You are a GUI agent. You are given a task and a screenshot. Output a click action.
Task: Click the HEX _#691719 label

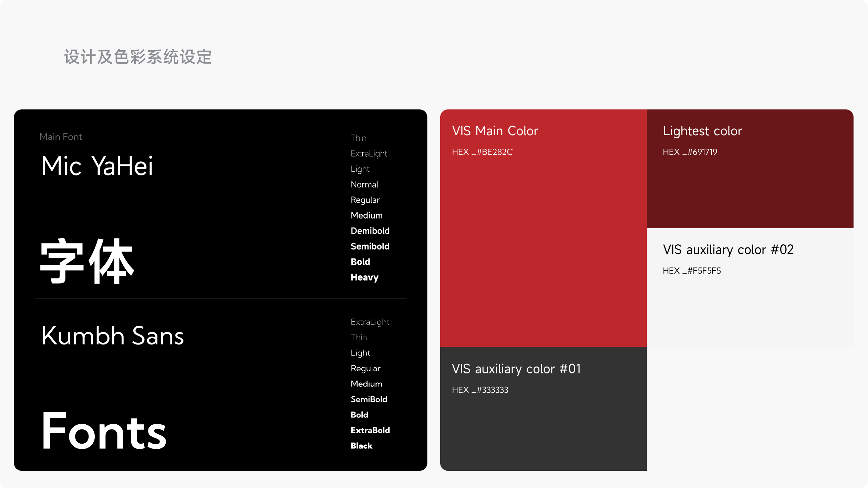[690, 152]
